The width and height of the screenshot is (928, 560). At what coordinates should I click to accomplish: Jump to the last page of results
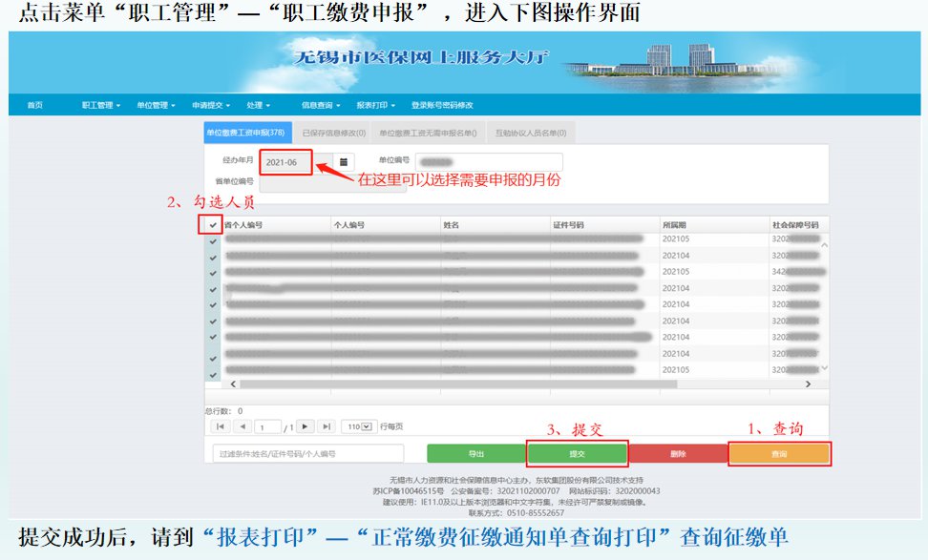[x=327, y=426]
